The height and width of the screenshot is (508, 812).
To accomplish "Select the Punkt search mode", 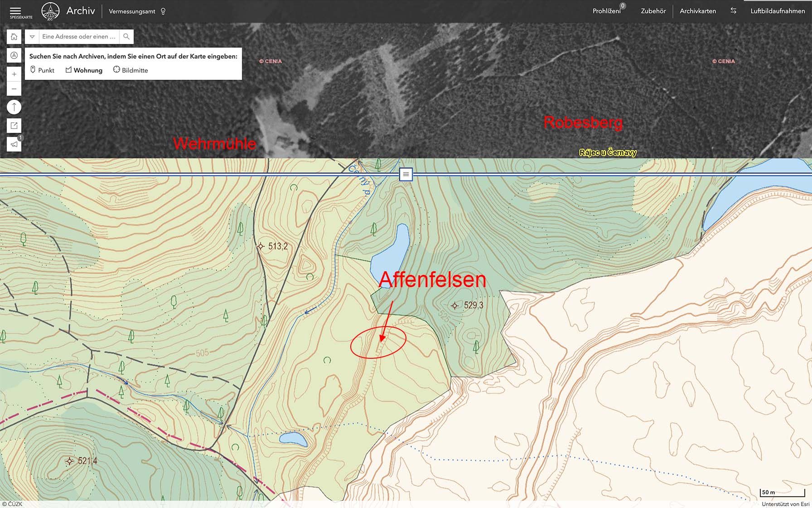I will tap(42, 70).
